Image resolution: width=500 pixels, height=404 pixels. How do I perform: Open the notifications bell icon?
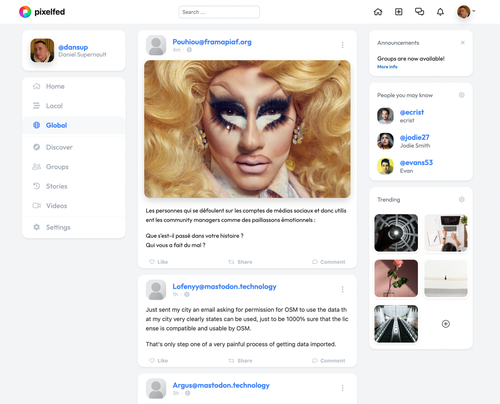[440, 12]
